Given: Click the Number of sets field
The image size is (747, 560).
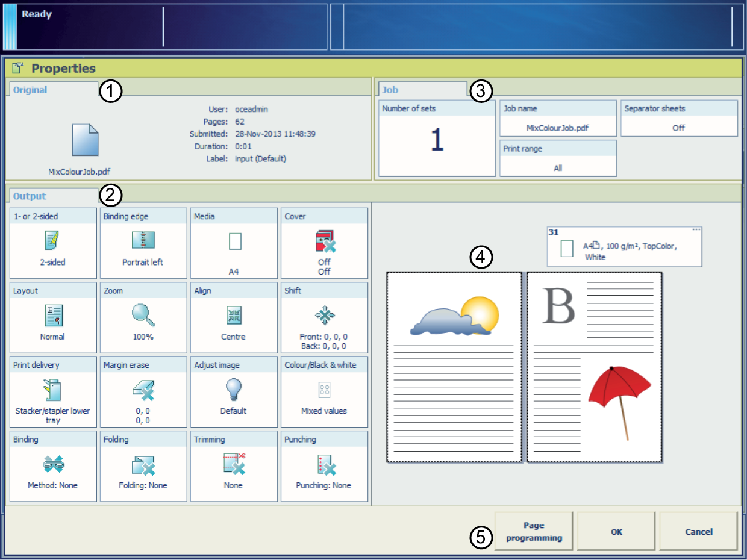Looking at the screenshot, I should pos(437,138).
